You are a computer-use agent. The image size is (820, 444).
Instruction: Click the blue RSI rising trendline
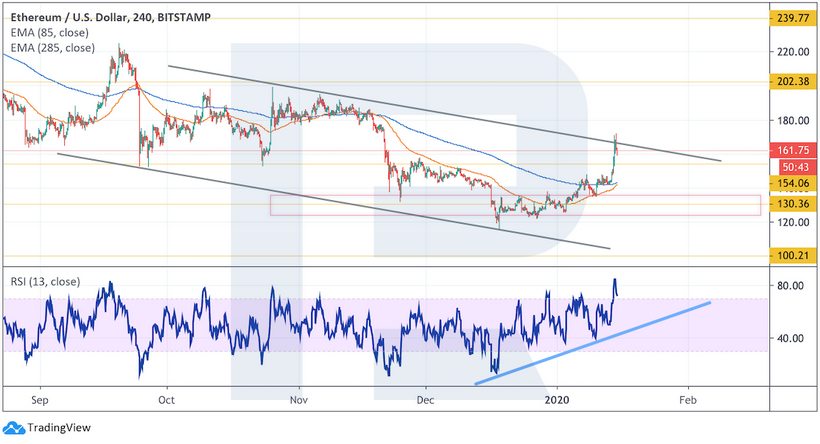tap(600, 339)
